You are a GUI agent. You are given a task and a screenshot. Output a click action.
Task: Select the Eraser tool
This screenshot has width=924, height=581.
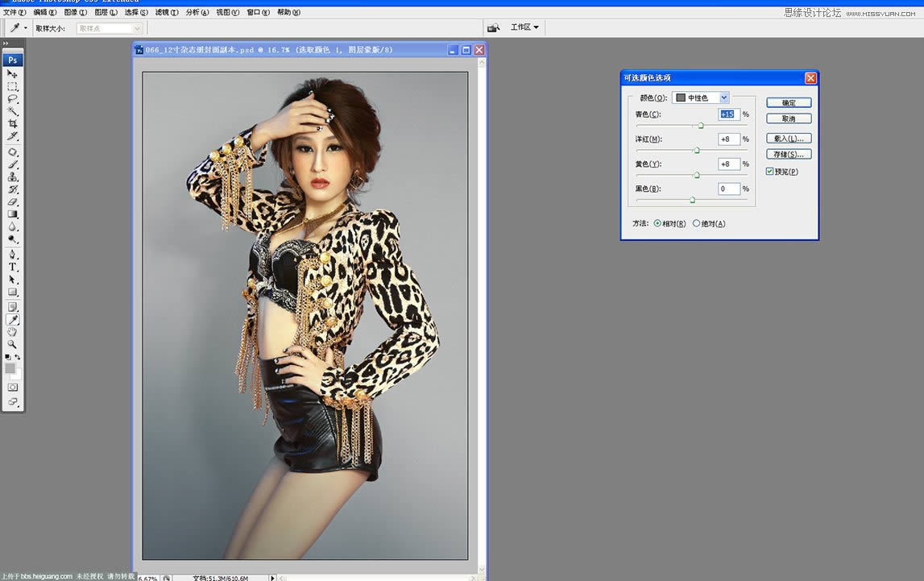pos(12,201)
